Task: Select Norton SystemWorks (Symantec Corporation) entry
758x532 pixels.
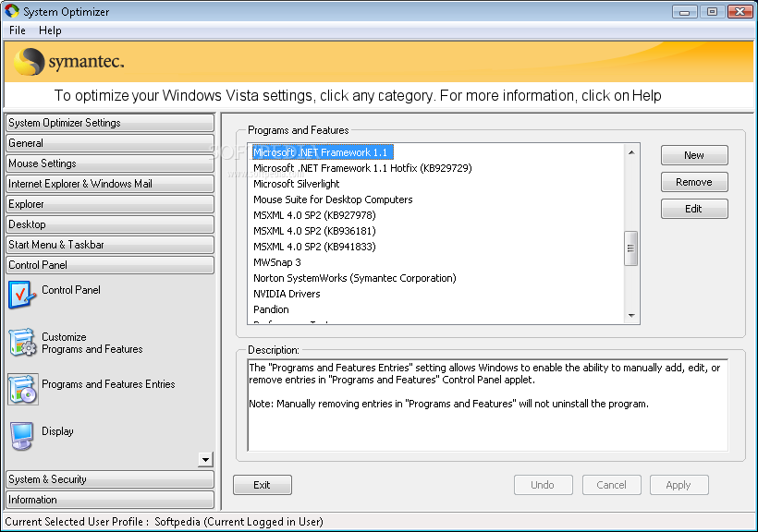Action: point(355,278)
